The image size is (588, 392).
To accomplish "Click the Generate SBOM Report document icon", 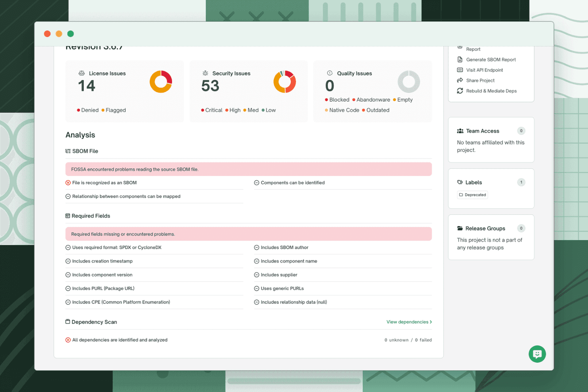I will tap(460, 60).
